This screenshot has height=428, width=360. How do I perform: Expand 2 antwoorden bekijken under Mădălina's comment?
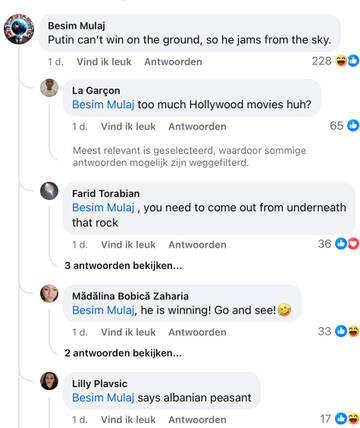[123, 353]
